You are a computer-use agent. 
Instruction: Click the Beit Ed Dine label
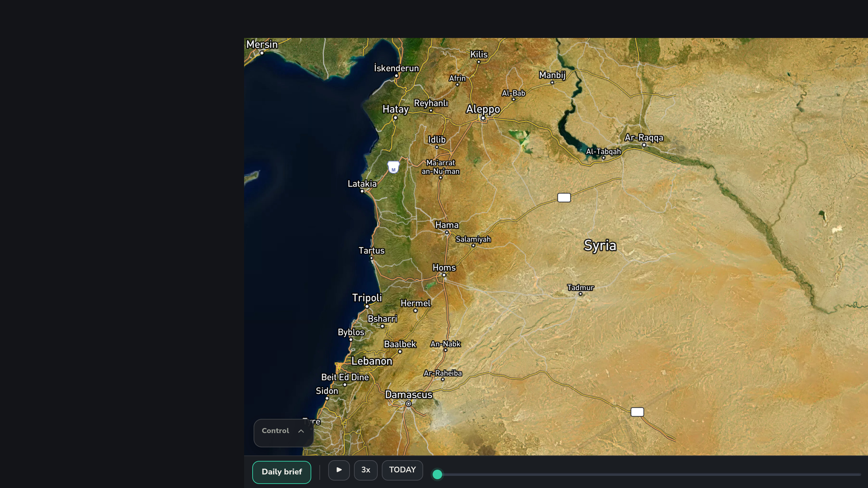(x=345, y=377)
